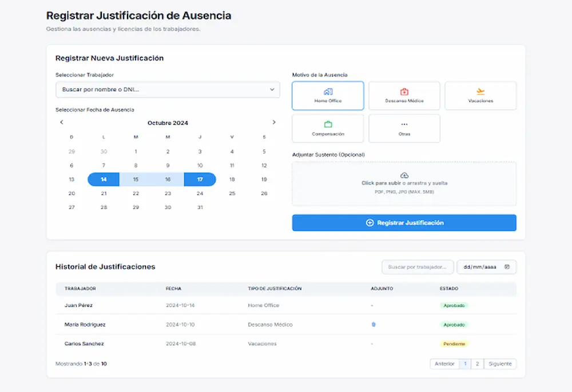
Task: Select the Vacaciones airplane icon
Action: coord(481,91)
